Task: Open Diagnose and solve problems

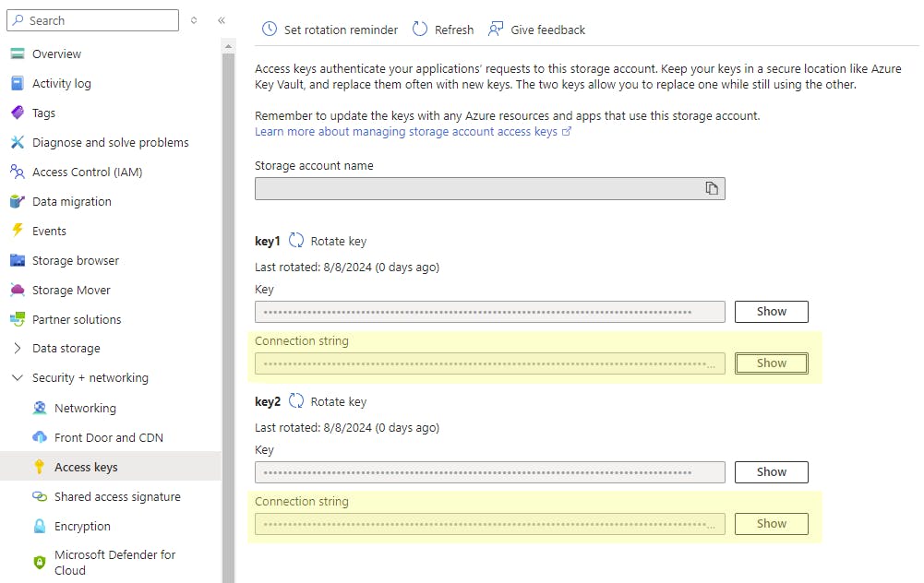Action: coord(110,142)
